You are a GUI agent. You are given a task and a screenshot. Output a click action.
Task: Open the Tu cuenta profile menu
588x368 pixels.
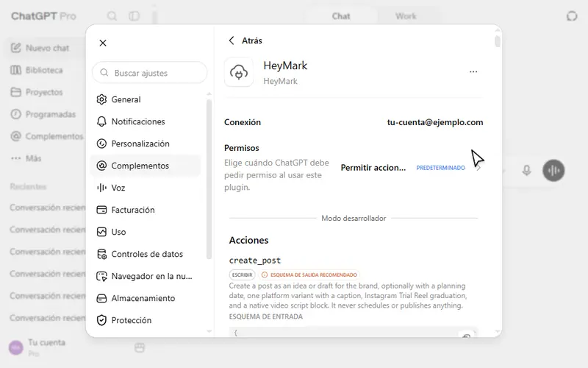(37, 347)
